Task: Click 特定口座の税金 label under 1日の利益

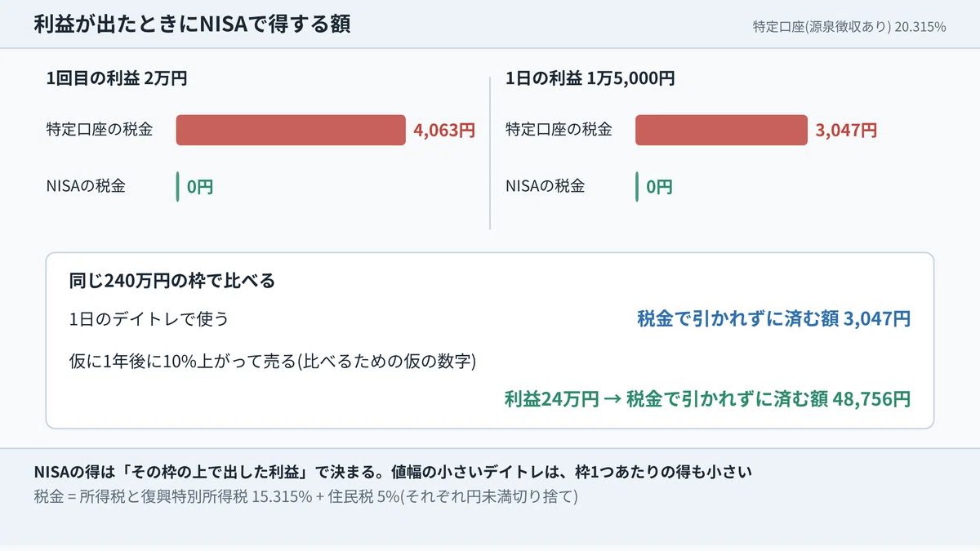Action: pos(559,129)
